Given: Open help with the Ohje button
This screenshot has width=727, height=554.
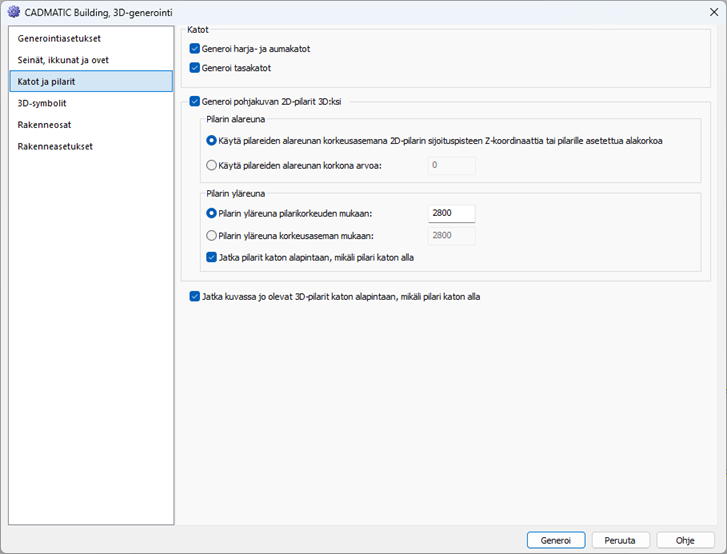Looking at the screenshot, I should coord(685,539).
